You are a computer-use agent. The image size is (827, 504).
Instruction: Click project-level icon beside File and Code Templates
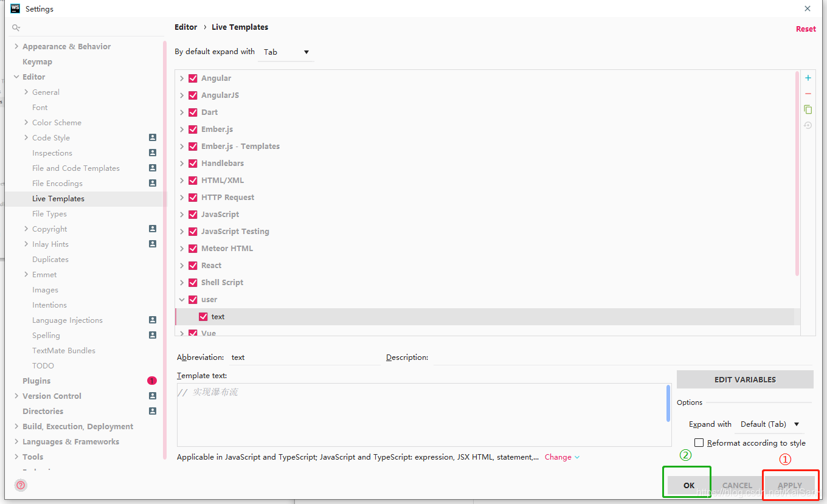(x=153, y=168)
